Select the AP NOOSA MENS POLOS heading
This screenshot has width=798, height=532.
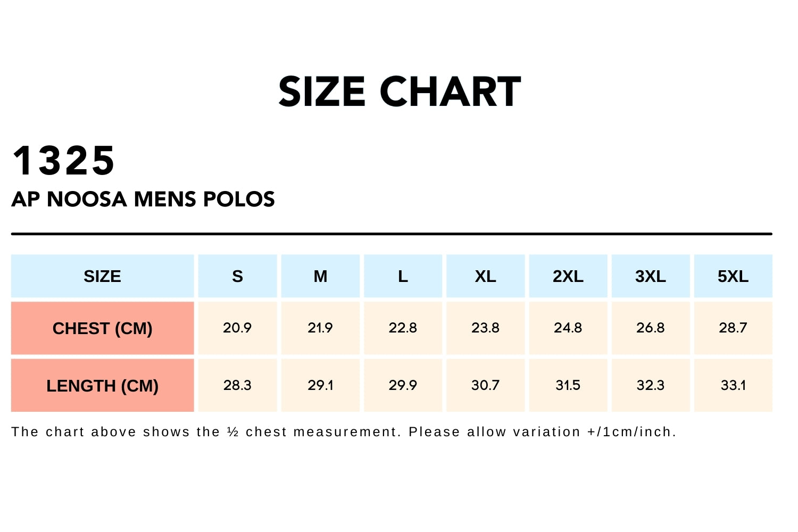pyautogui.click(x=143, y=199)
